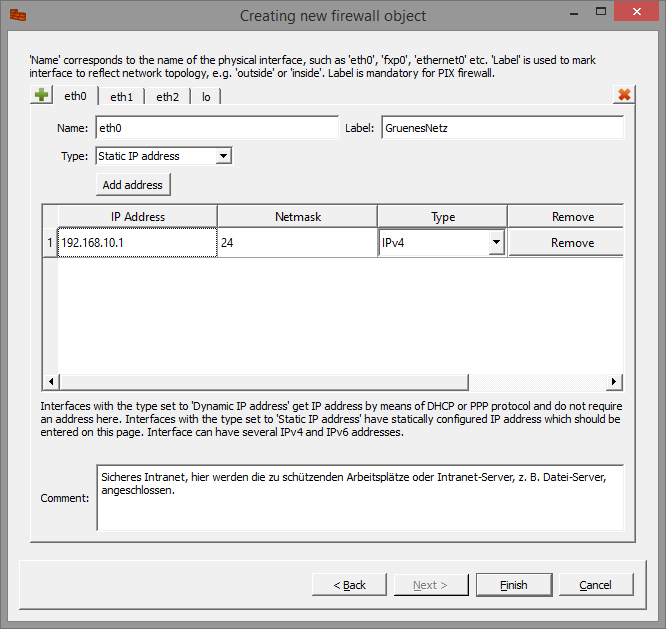This screenshot has width=666, height=629.
Task: Click inside the Comment text box
Action: (x=360, y=497)
